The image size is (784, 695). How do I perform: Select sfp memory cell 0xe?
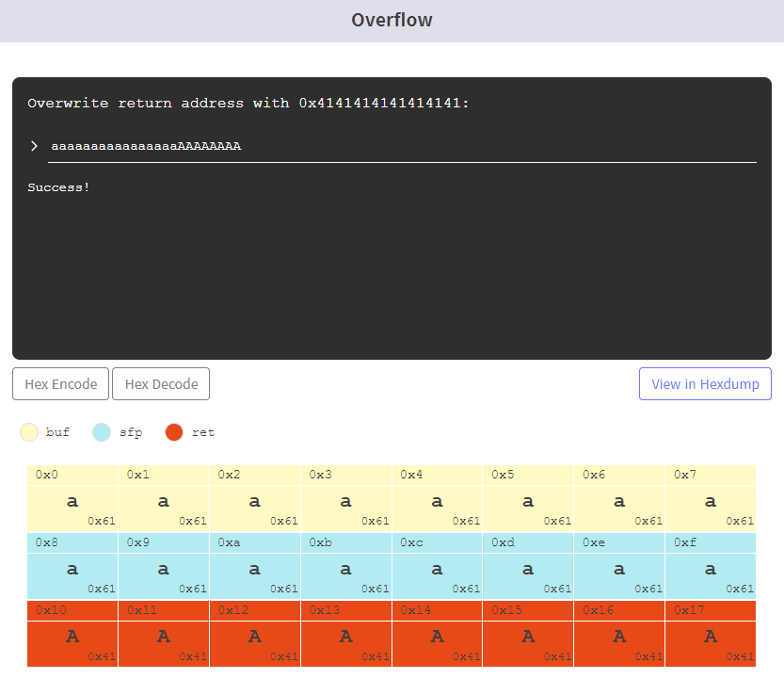pos(619,566)
